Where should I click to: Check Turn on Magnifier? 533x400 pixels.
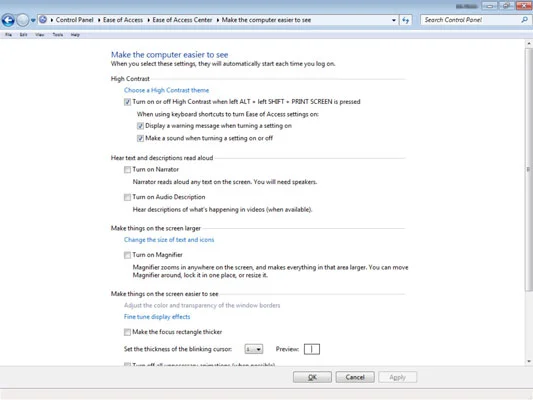pyautogui.click(x=127, y=255)
